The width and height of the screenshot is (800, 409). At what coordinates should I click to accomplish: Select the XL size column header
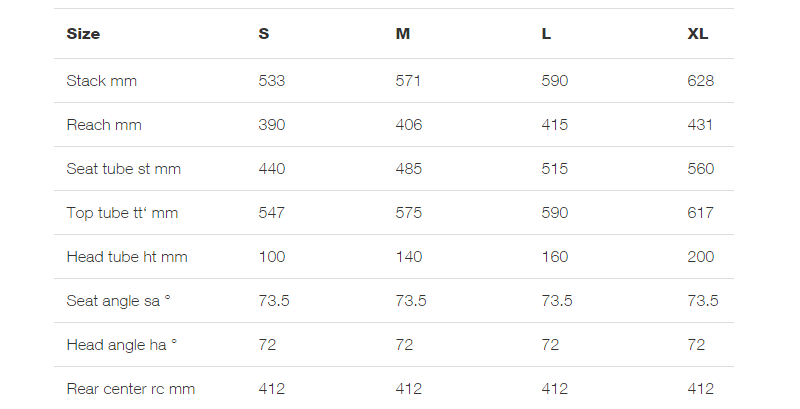point(697,34)
